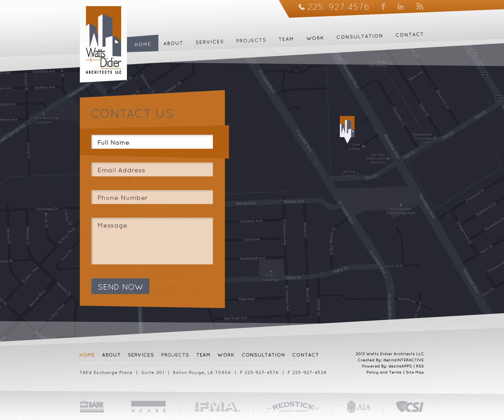The height and width of the screenshot is (420, 504).
Task: Click the Site Map footer link
Action: [415, 372]
